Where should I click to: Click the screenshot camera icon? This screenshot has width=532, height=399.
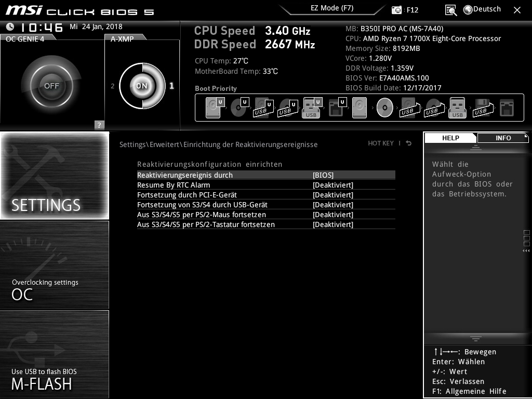(396, 10)
